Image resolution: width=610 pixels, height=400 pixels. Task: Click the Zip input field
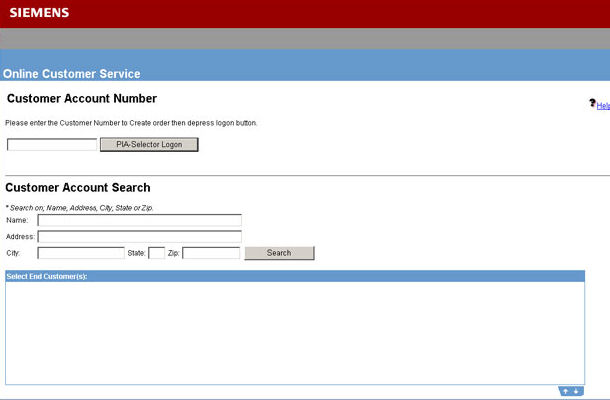[211, 253]
